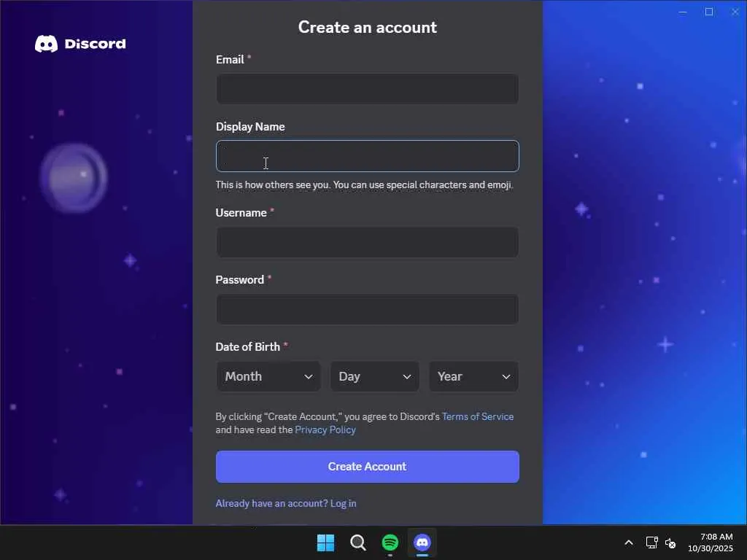Click the Discord taskbar icon

click(x=422, y=542)
